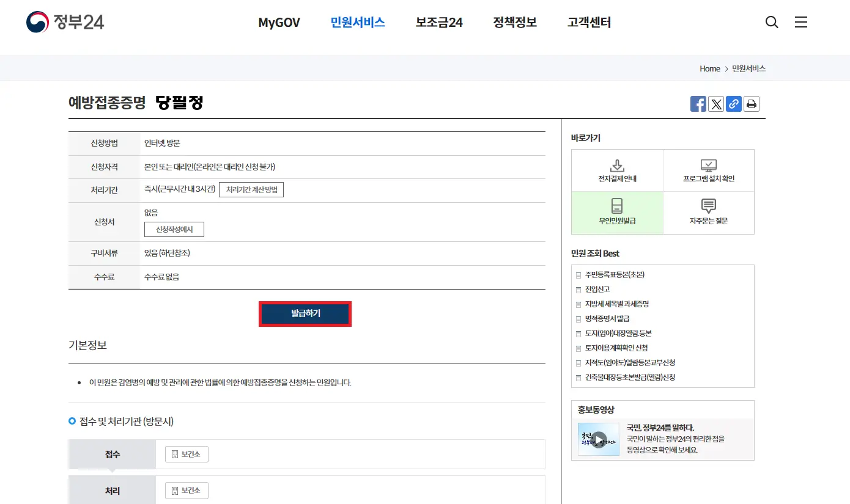This screenshot has width=850, height=504.
Task: Open 프로그램 설치 확인 shortcut
Action: pyautogui.click(x=708, y=170)
